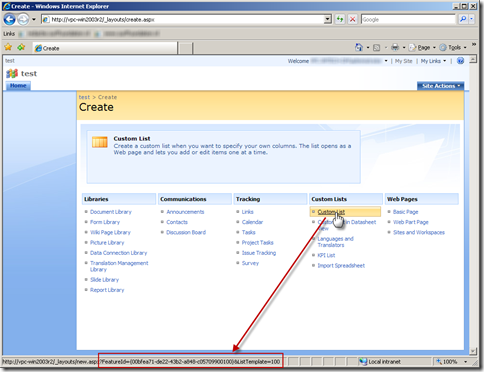Click the Tasks link
Image resolution: width=484 pixels, height=372 pixels.
pos(248,233)
